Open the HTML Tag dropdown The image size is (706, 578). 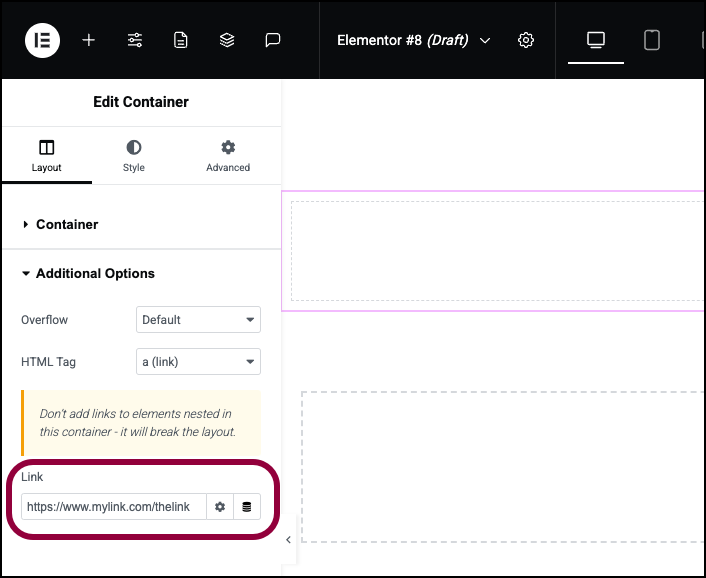[x=198, y=361]
